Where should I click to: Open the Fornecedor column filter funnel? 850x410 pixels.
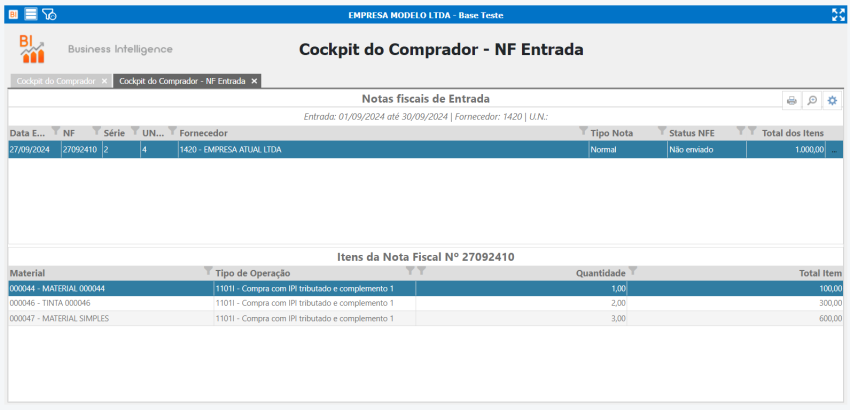tap(583, 131)
